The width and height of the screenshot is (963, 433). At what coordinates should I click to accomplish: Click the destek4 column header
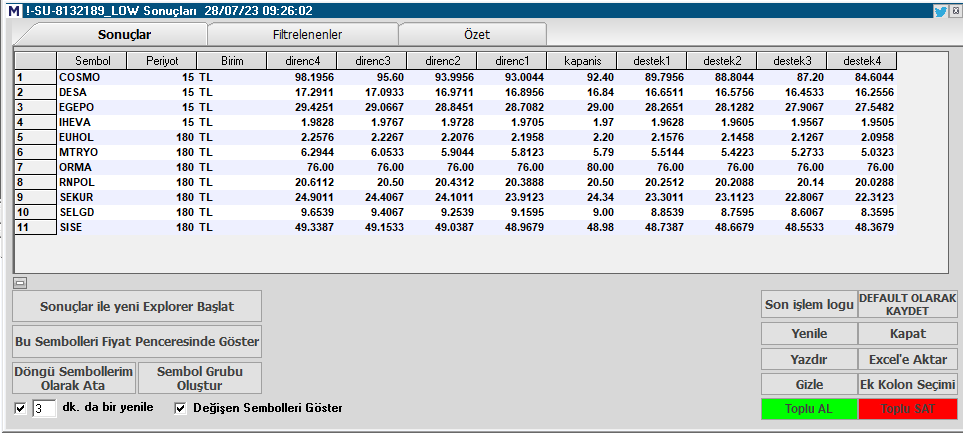[x=862, y=61]
